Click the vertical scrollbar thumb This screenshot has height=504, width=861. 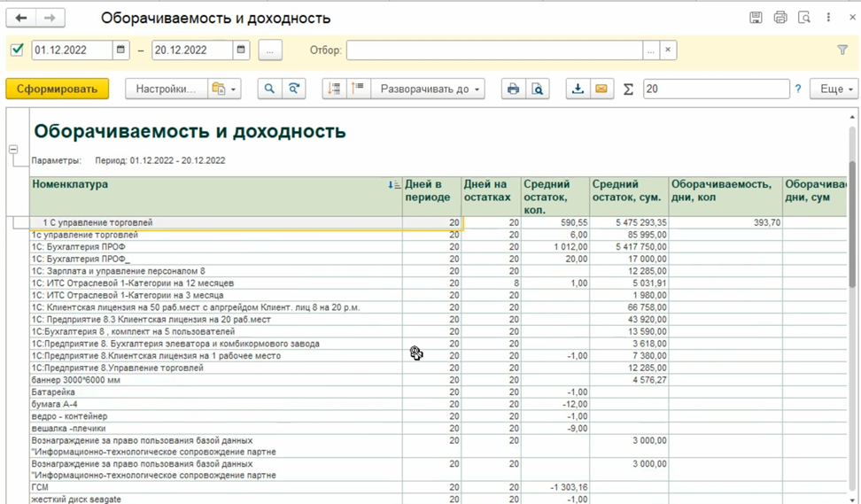(852, 224)
